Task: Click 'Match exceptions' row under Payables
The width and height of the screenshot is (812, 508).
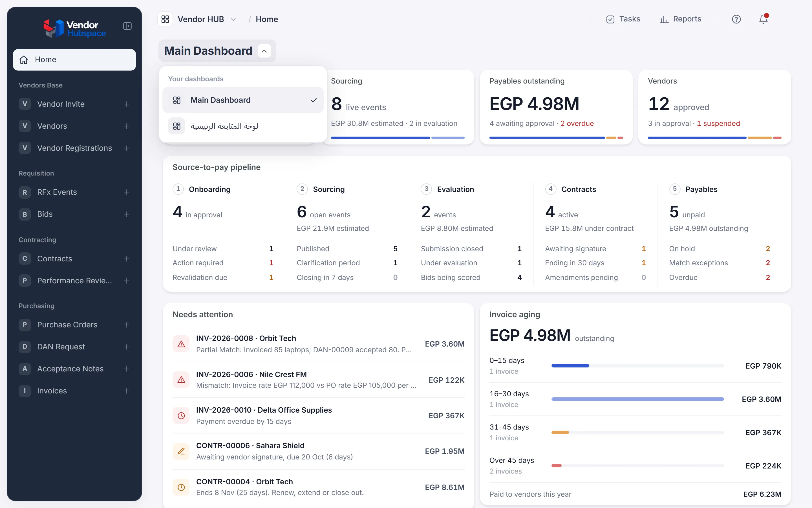Action: 720,263
